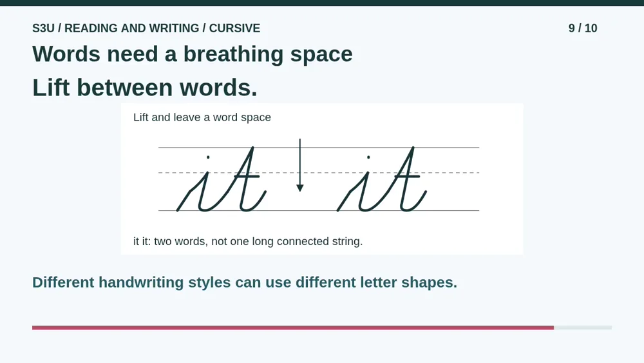This screenshot has width=644, height=363.
Task: Click the second cursive 'it' word
Action: (x=382, y=179)
